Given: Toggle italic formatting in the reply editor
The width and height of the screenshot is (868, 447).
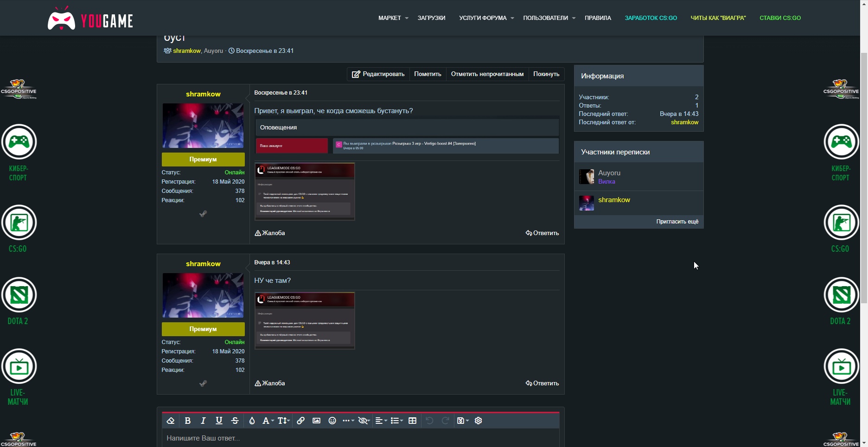Looking at the screenshot, I should (203, 421).
